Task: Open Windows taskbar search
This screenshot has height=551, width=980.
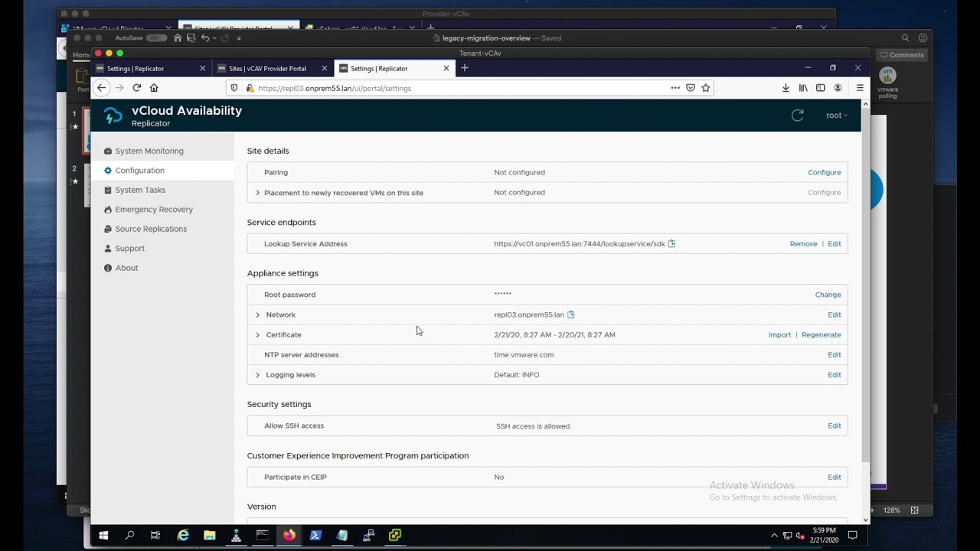Action: [x=129, y=536]
